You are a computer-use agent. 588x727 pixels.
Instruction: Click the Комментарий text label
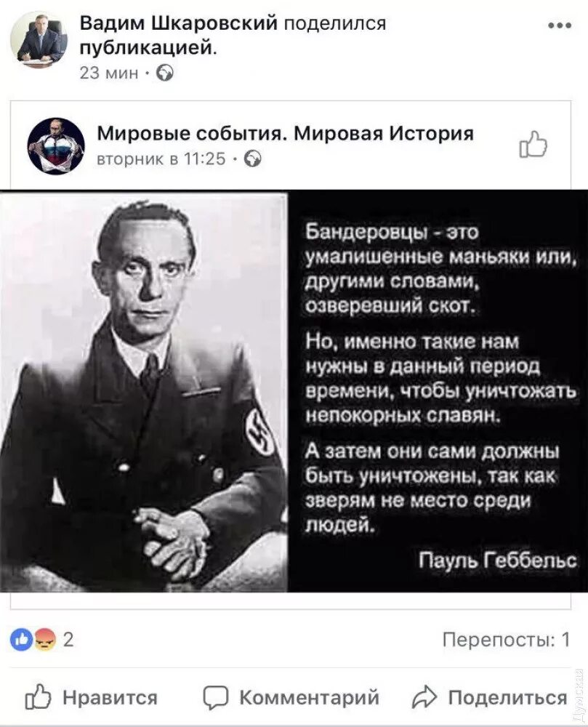pyautogui.click(x=309, y=697)
